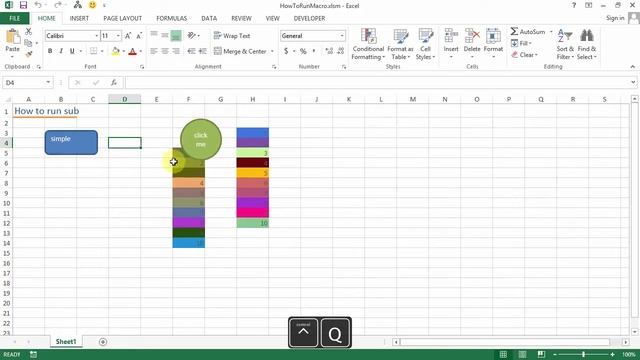Click the Format Painter brush icon
The height and width of the screenshot is (360, 640).
[x=28, y=53]
